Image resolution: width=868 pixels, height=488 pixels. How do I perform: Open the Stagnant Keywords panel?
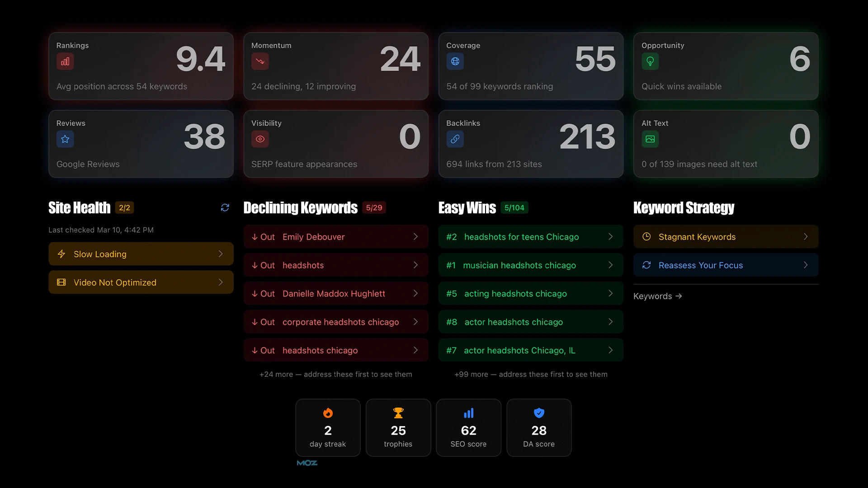click(726, 236)
